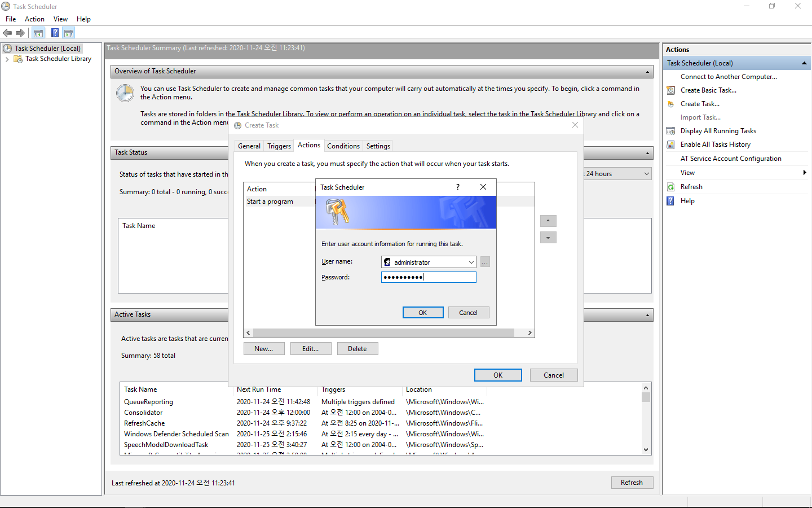Switch to the General tab
Screen dimensions: 812x508
249,146
